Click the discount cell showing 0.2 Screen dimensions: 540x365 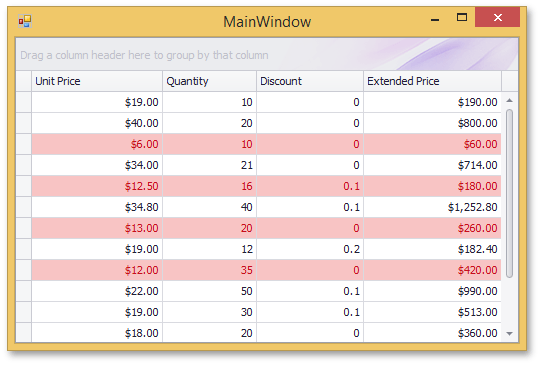point(310,249)
